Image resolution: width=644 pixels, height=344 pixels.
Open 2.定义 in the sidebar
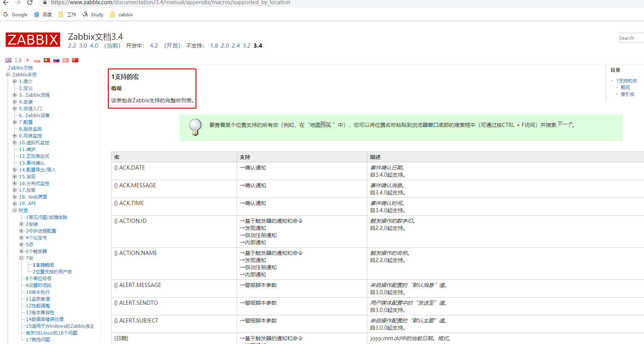[x=26, y=88]
